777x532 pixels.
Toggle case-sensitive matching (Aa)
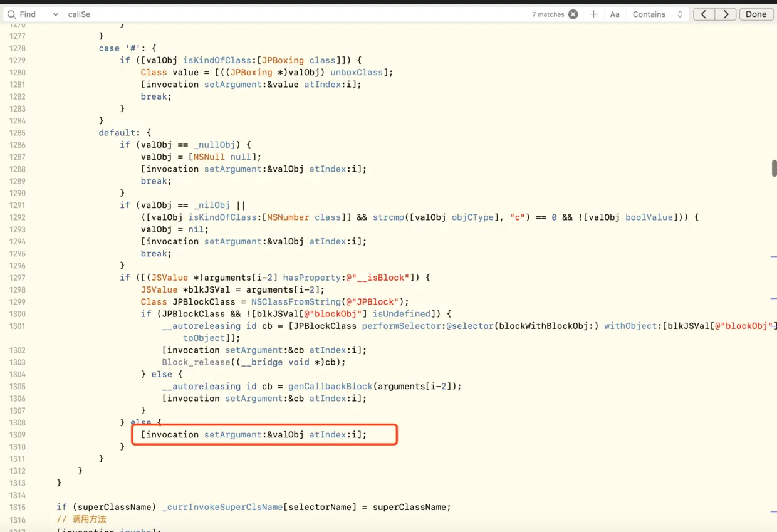tap(615, 14)
